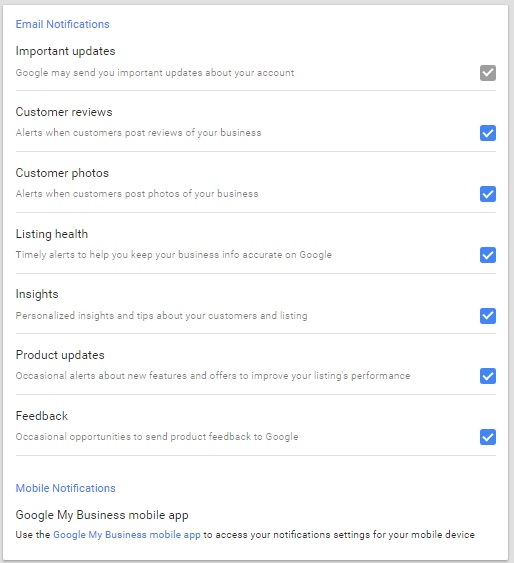This screenshot has height=563, width=514.
Task: Turn off the Listing health alerts checkbox
Action: click(488, 255)
